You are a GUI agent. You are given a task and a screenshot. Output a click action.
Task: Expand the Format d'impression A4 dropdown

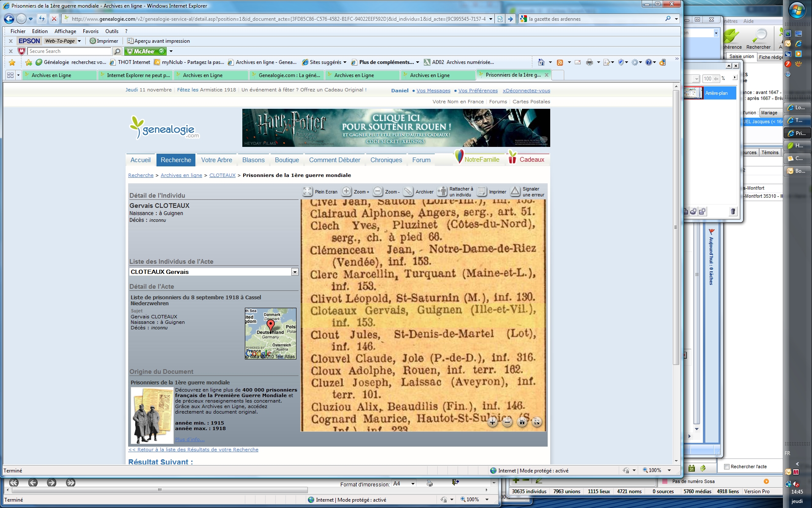(x=413, y=484)
